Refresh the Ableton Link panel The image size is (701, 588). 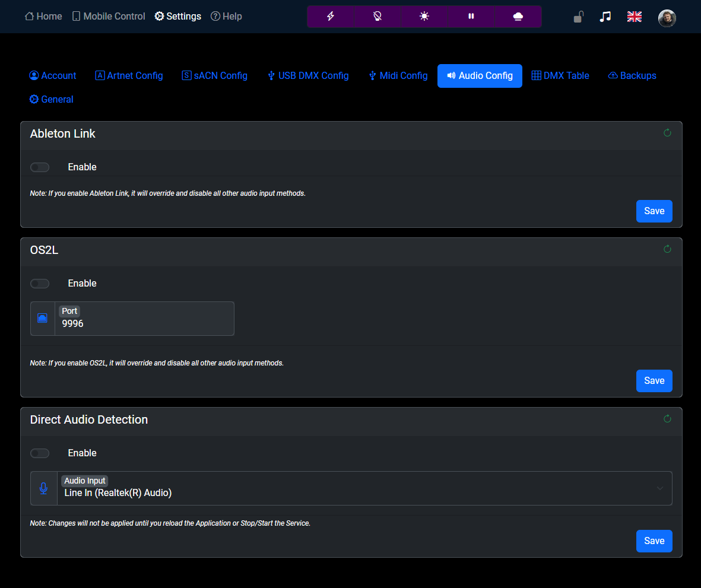(x=667, y=133)
